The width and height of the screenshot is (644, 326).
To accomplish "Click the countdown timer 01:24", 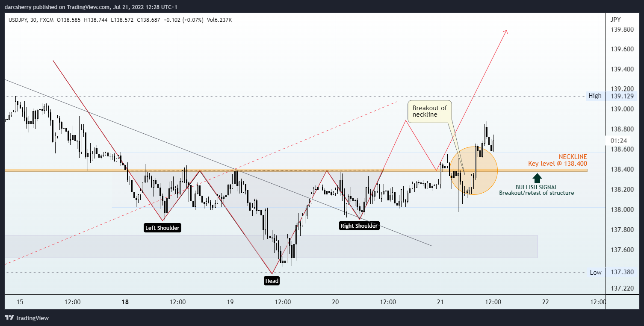I will (619, 140).
